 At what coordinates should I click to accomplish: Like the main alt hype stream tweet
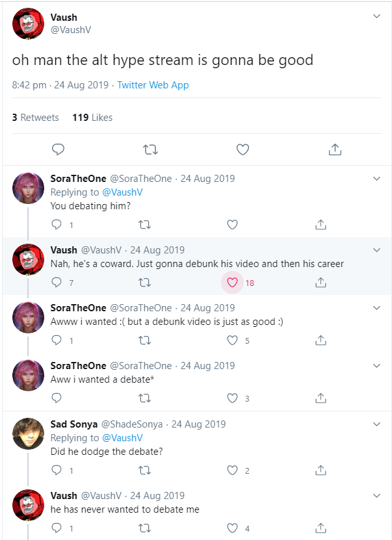242,149
